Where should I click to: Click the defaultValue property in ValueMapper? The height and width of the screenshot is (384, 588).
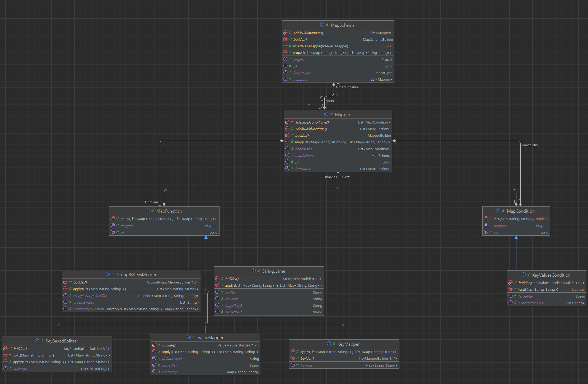tap(172, 359)
